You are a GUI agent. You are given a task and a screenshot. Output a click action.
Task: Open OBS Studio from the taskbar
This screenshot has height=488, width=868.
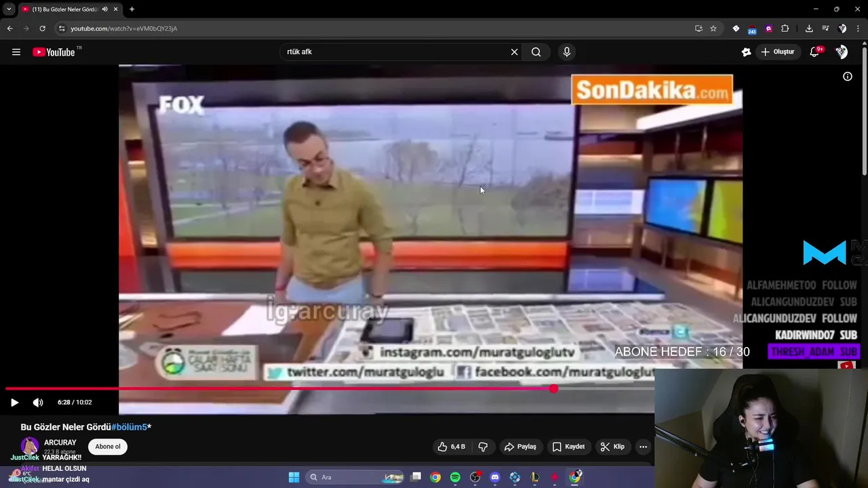point(475,477)
